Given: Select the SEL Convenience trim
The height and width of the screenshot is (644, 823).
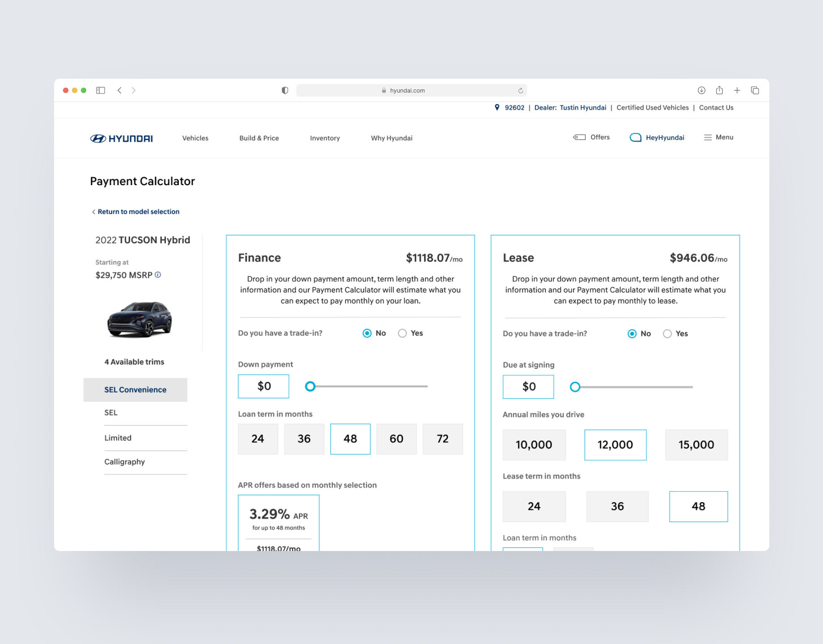Looking at the screenshot, I should tap(135, 390).
